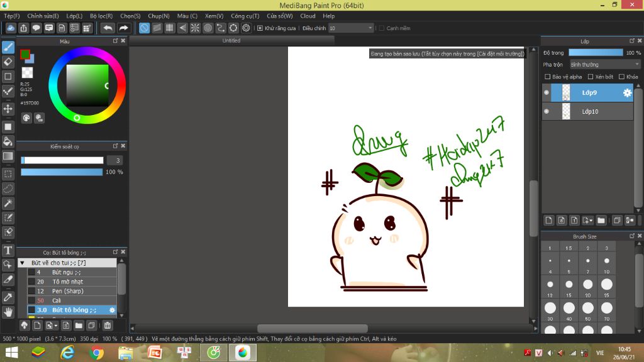Open settings for Bút tô bóng brush
This screenshot has width=644, height=362.
coord(112,310)
